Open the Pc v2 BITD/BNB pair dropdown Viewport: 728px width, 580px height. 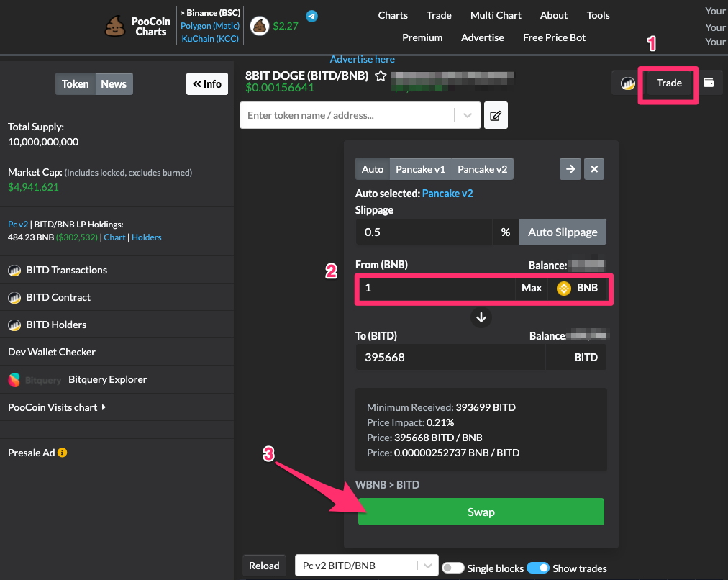coord(427,566)
